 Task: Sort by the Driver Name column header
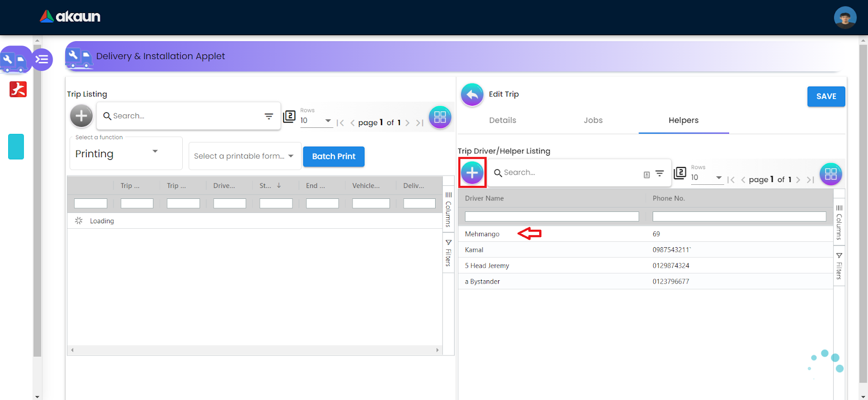pyautogui.click(x=484, y=198)
